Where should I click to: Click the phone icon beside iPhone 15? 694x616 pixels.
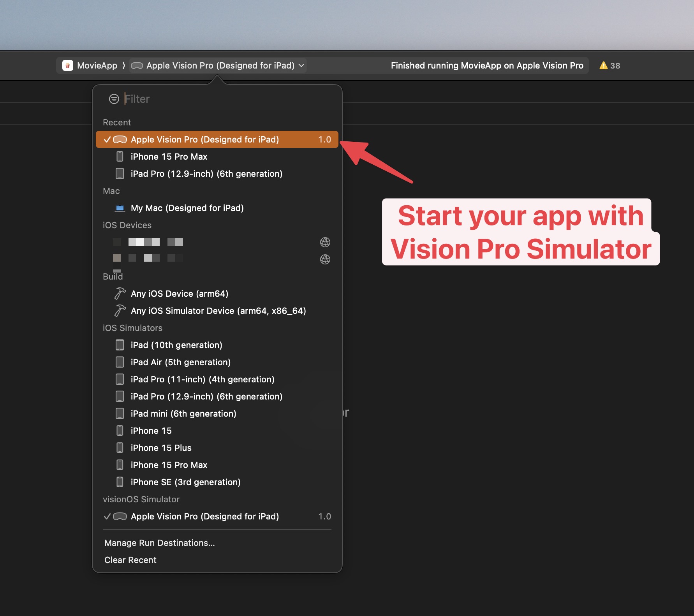[120, 431]
